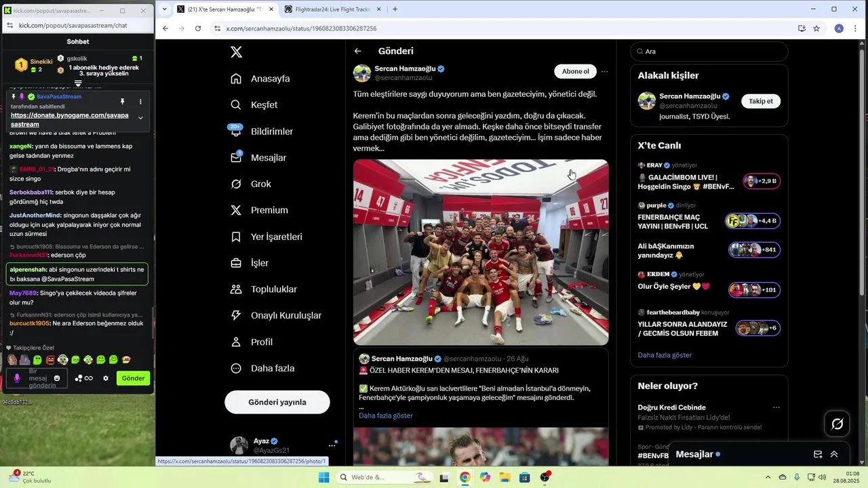Open the chat identity microphone badge

pos(17,378)
